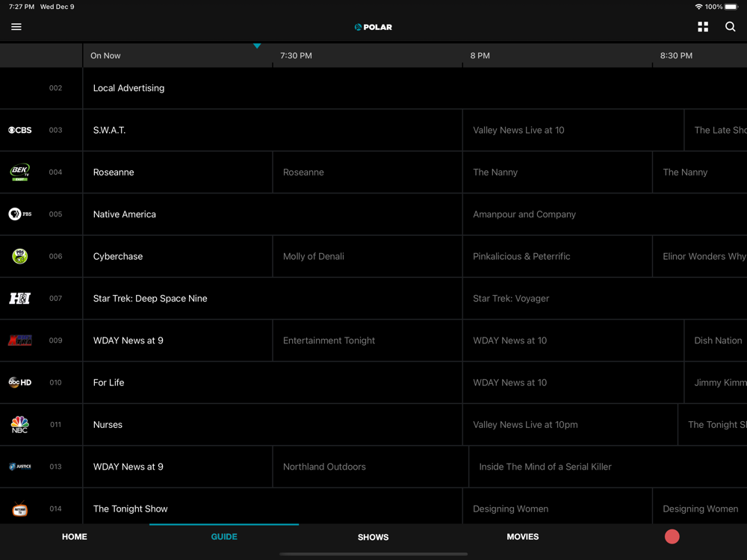The image size is (747, 560).
Task: Open The Tonight Show on channel 014
Action: [273, 506]
